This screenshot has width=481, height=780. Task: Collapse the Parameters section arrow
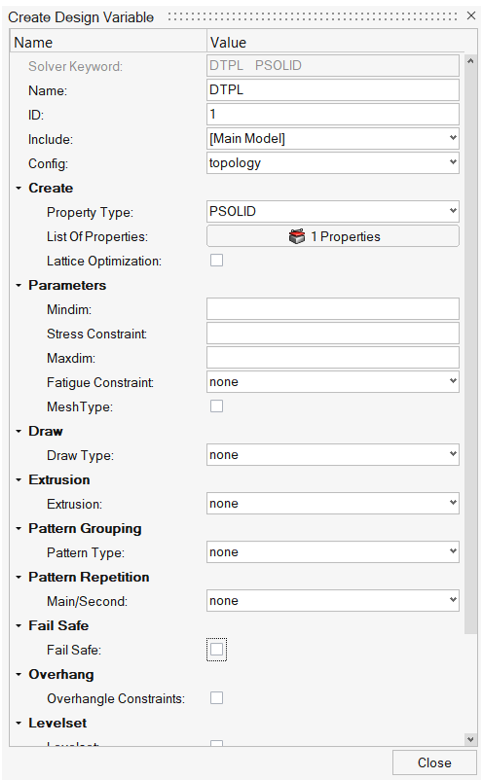tap(18, 286)
